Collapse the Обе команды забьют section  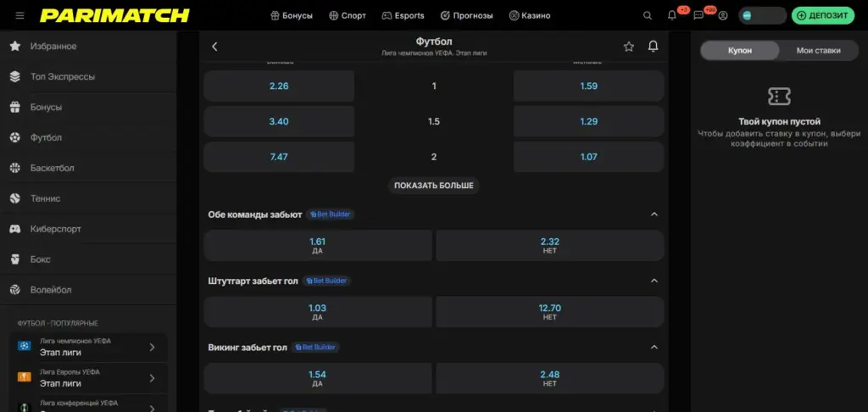[x=654, y=214]
